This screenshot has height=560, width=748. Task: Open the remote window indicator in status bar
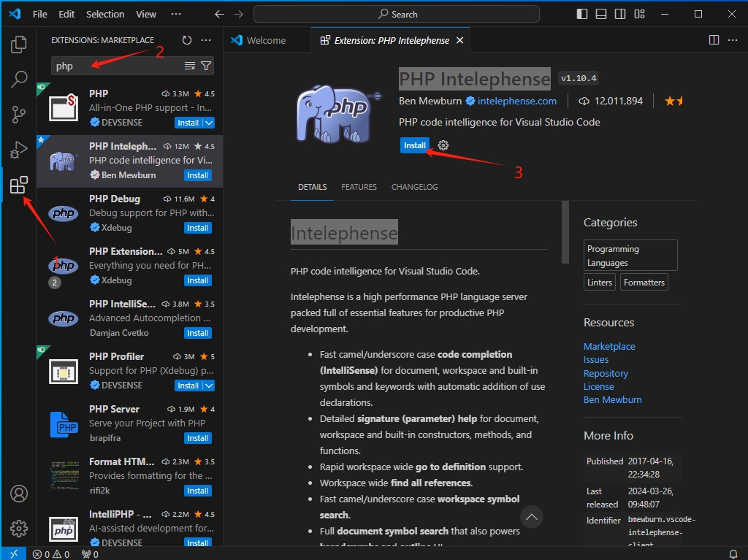tap(14, 554)
